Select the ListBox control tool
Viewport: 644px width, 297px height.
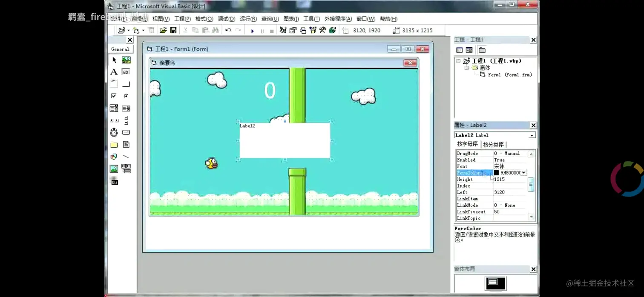pyautogui.click(x=126, y=108)
